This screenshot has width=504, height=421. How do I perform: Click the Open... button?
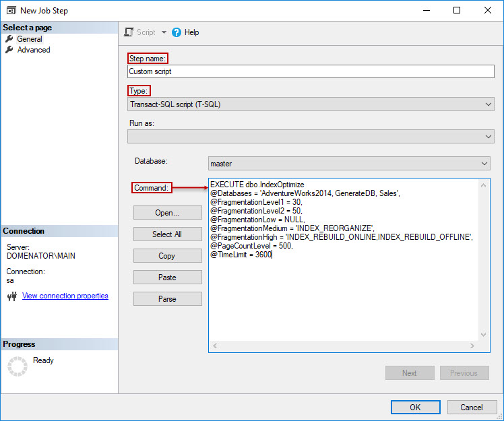(x=168, y=213)
